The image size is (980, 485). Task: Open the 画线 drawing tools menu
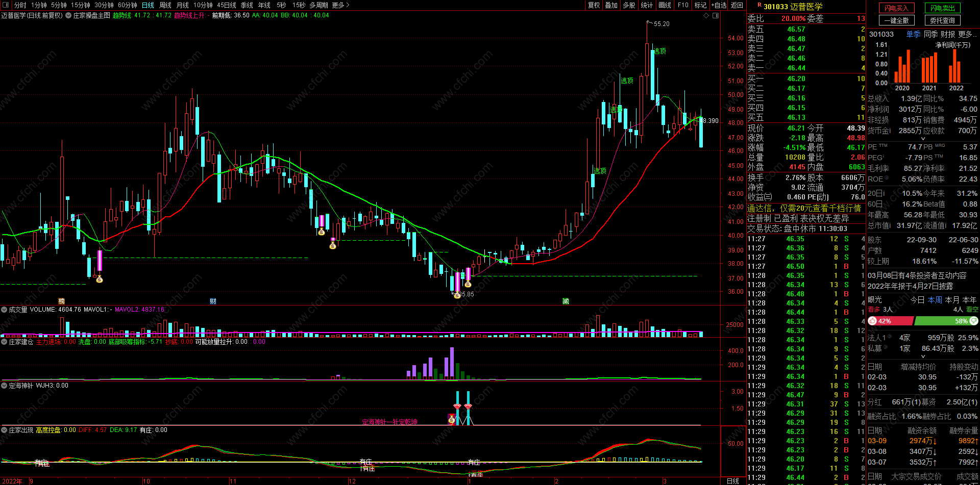(665, 5)
